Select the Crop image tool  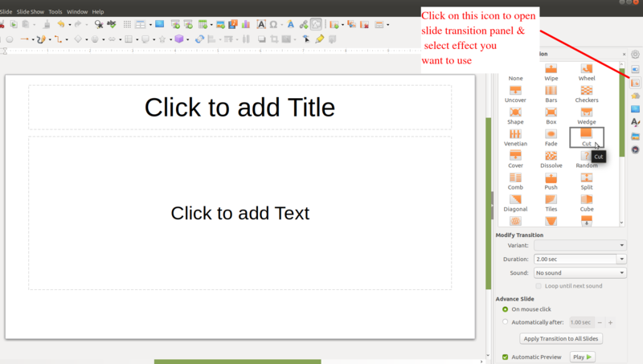pos(274,39)
